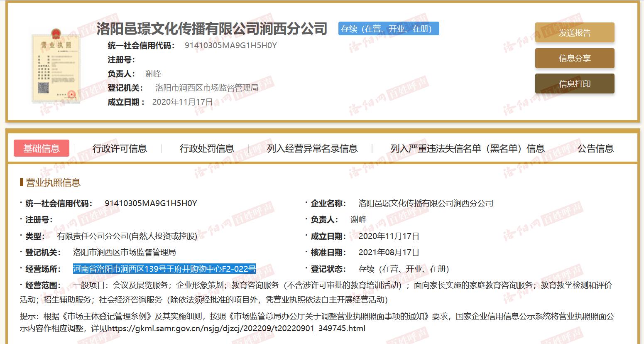The width and height of the screenshot is (644, 344).
Task: Click the 成立日期 value in license section
Action: pyautogui.click(x=389, y=236)
